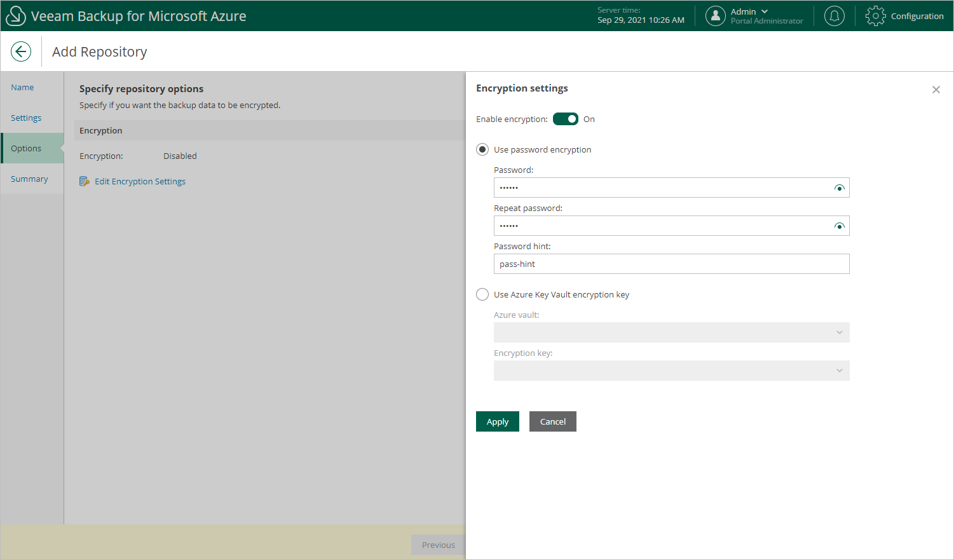Click the 'Encryption settings' panel title
Image resolution: width=954 pixels, height=560 pixels.
[522, 88]
